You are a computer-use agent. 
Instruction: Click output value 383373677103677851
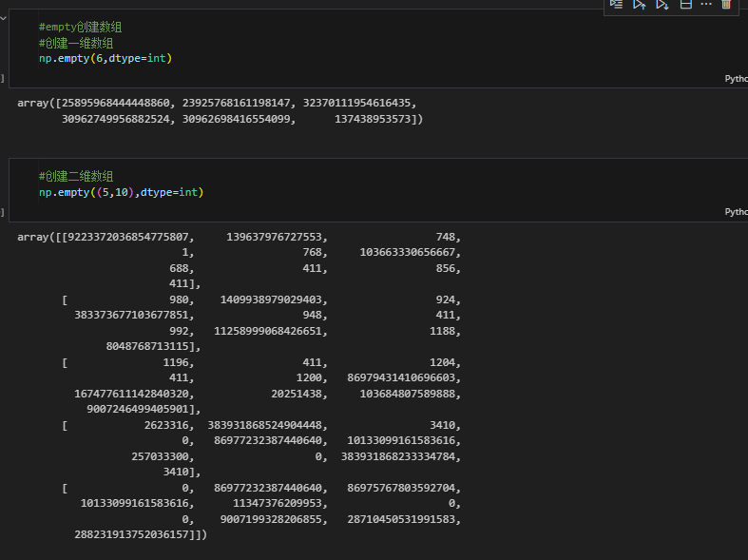pos(131,316)
